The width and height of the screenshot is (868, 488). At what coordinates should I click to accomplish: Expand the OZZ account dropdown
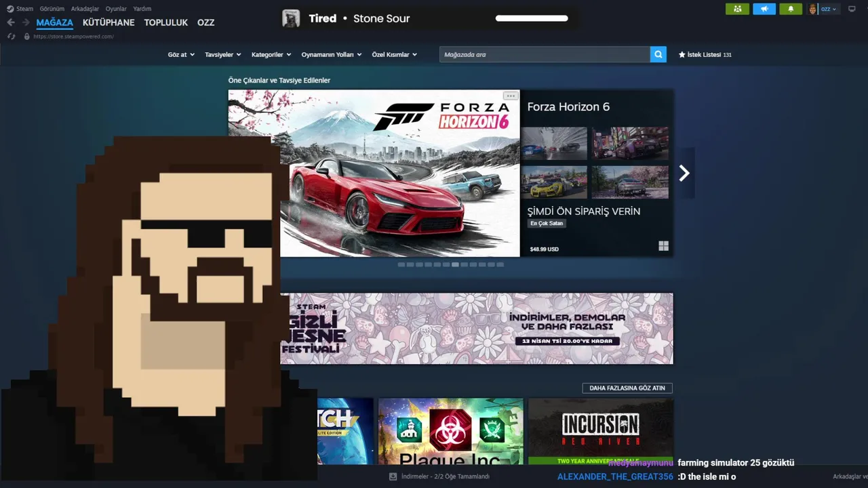[829, 9]
